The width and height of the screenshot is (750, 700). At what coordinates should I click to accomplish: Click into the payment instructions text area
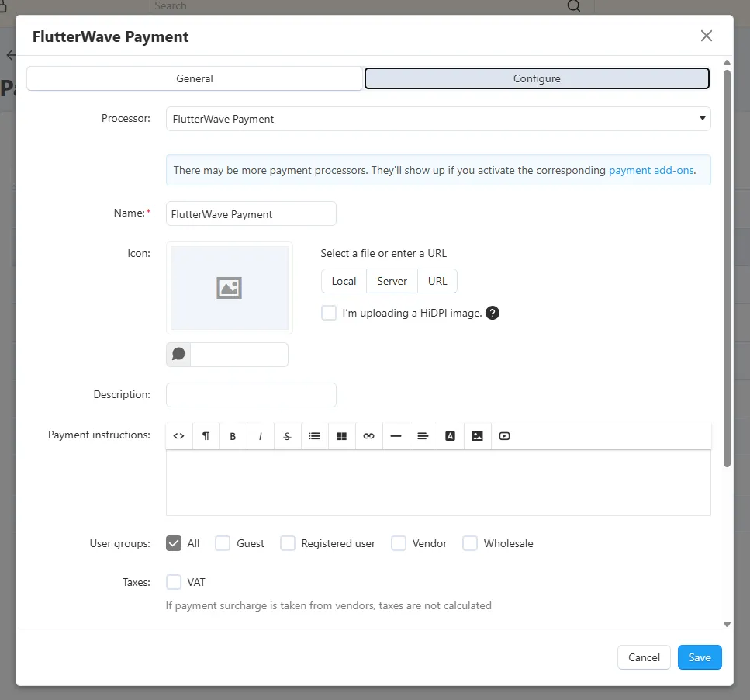click(438, 482)
